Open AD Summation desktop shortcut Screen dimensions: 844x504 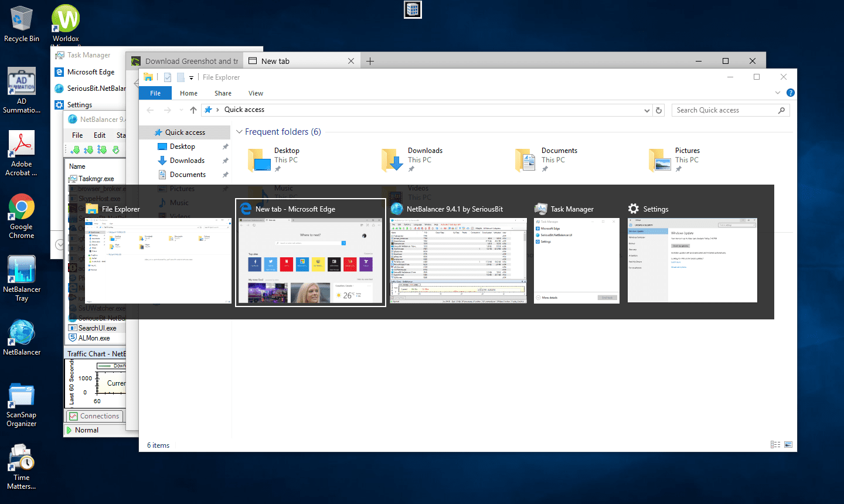tap(22, 90)
